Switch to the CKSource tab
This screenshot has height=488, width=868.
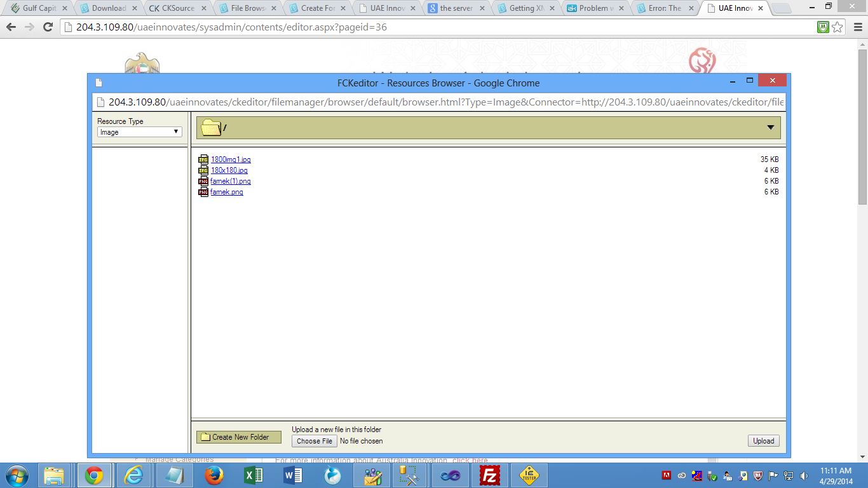(175, 8)
